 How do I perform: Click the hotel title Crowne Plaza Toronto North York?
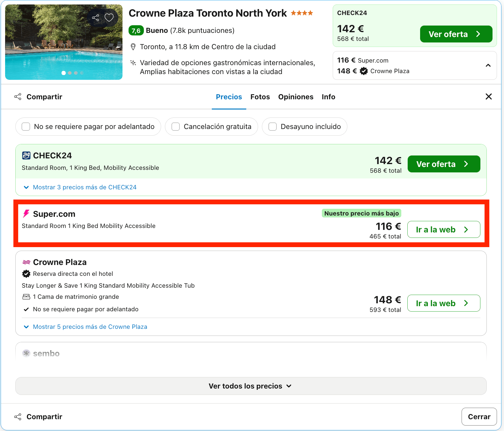click(208, 13)
